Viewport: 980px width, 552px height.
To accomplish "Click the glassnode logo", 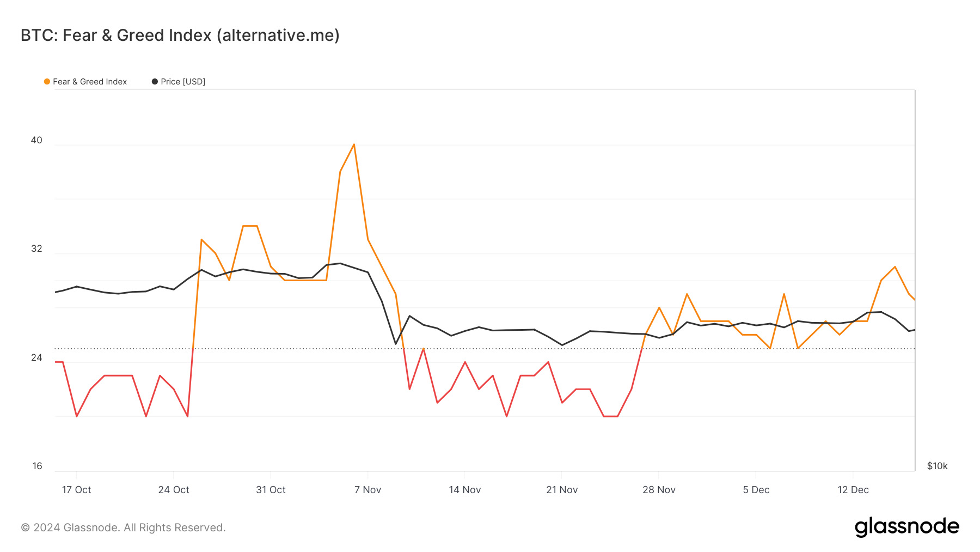I will 906,527.
